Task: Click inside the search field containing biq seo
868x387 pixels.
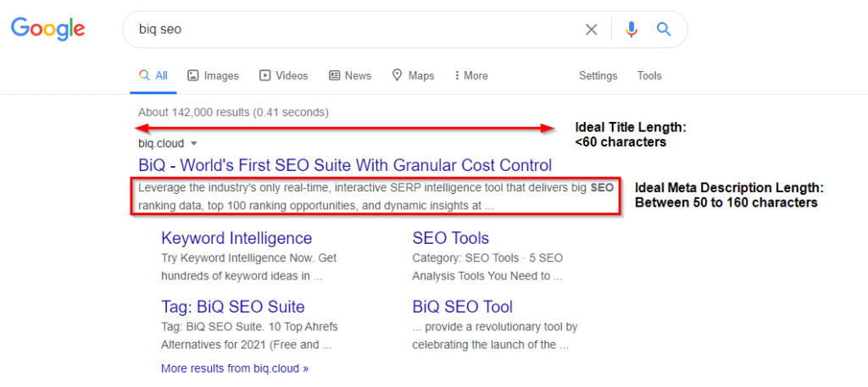Action: point(339,30)
